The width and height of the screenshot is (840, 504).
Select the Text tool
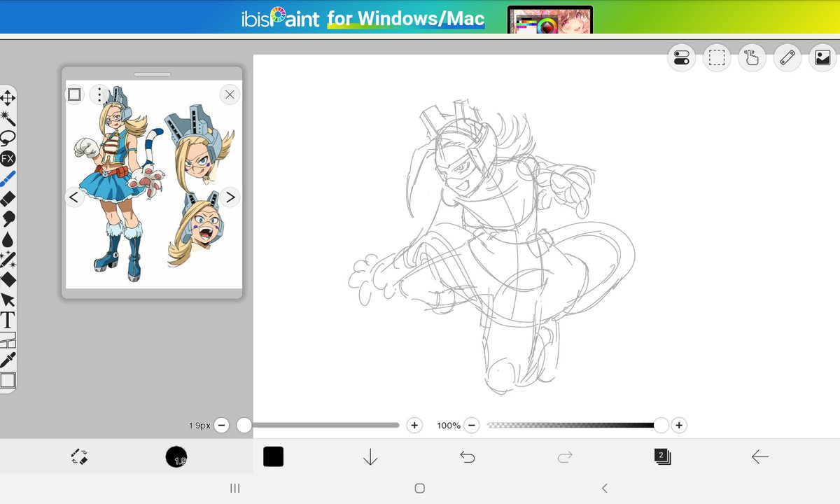click(x=7, y=321)
